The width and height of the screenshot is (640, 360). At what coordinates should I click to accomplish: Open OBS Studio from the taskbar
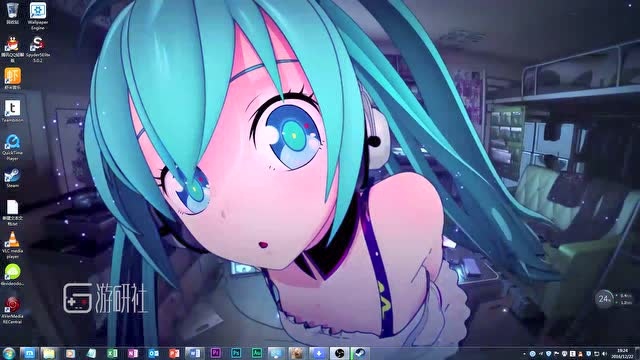click(x=339, y=353)
